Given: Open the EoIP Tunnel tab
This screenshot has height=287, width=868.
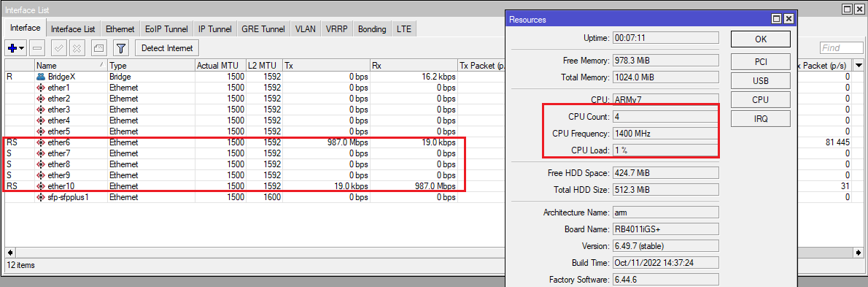Looking at the screenshot, I should 166,28.
